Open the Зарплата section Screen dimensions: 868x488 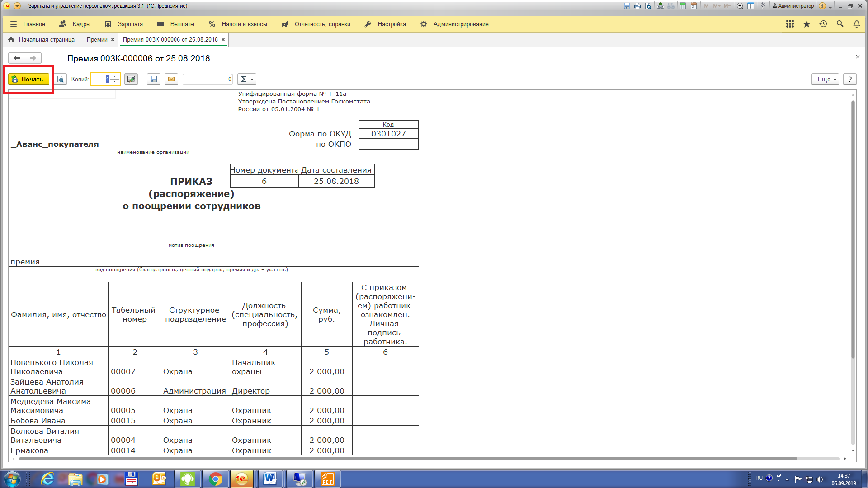pyautogui.click(x=124, y=24)
